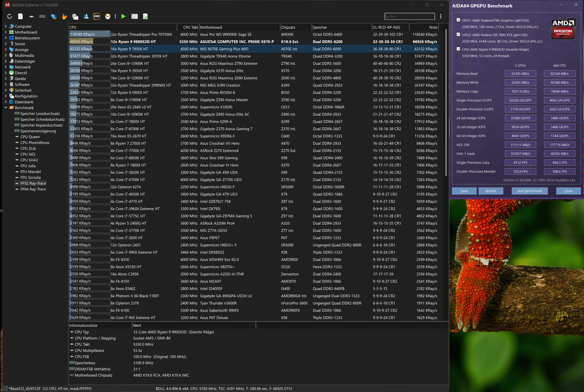The image size is (584, 392).
Task: Click the AES-256 177716 MB/s CPU result
Action: (x=559, y=145)
